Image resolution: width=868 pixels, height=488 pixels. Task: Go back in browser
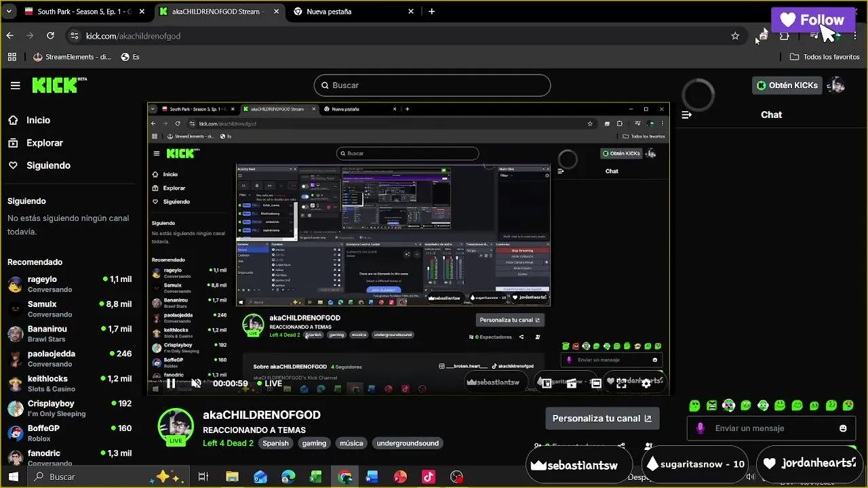9,36
